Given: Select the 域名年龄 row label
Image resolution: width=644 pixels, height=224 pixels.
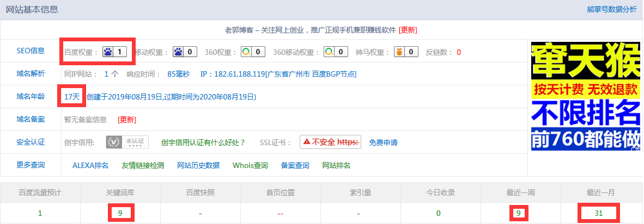Looking at the screenshot, I should click(x=31, y=97).
